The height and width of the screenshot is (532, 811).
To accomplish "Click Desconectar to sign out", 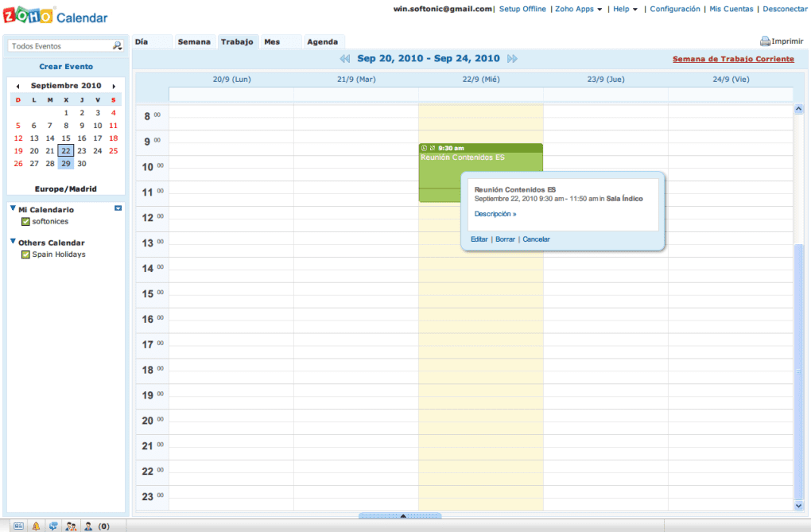I will click(785, 9).
